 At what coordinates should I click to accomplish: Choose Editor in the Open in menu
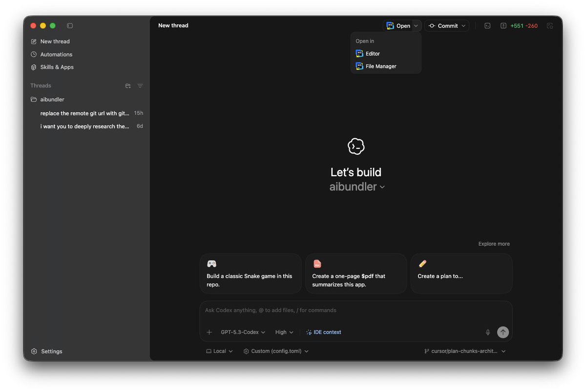point(386,54)
